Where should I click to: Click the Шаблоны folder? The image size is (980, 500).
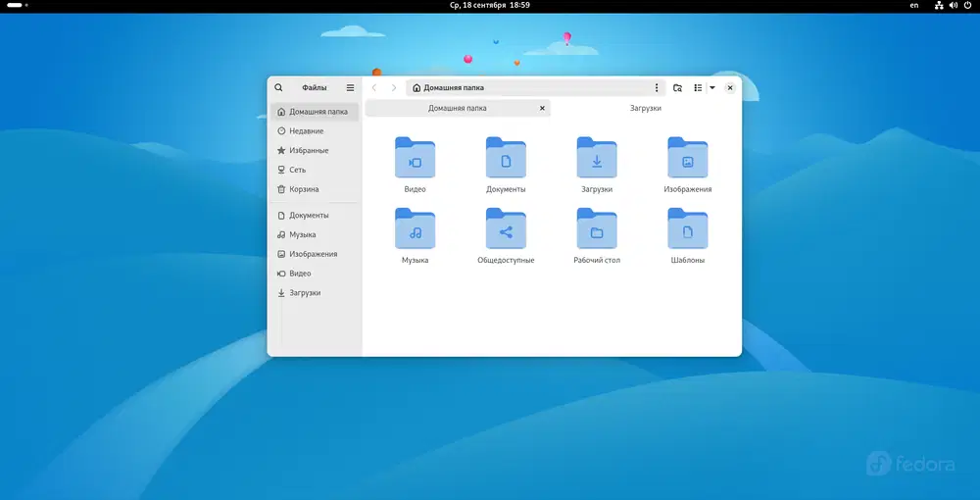(x=687, y=228)
